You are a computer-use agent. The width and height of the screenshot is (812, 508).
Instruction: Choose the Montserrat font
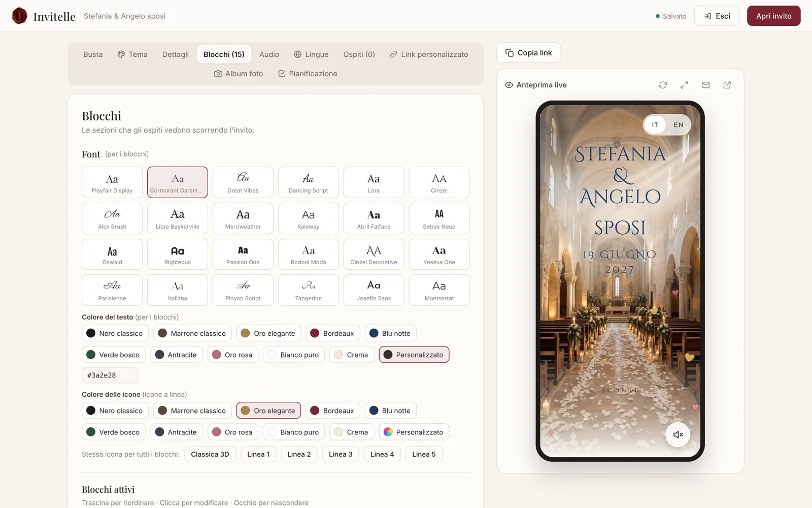click(439, 291)
